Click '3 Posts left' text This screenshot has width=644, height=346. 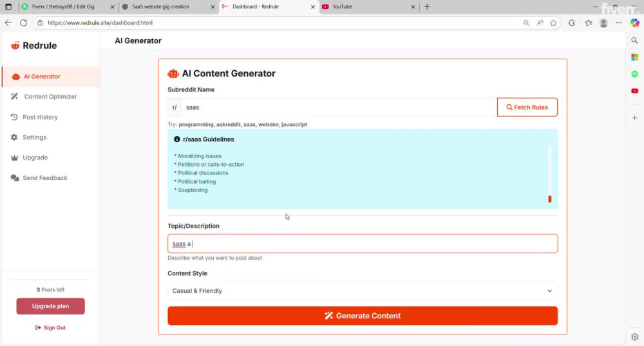50,290
